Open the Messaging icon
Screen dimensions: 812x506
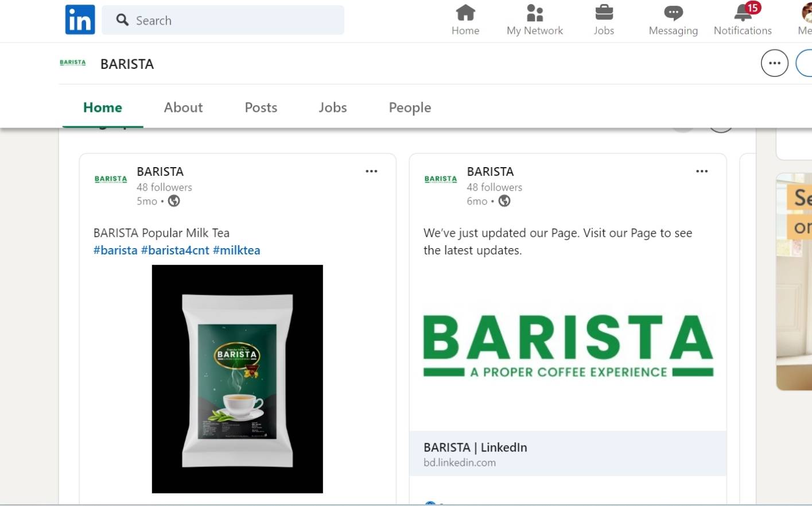tap(673, 13)
